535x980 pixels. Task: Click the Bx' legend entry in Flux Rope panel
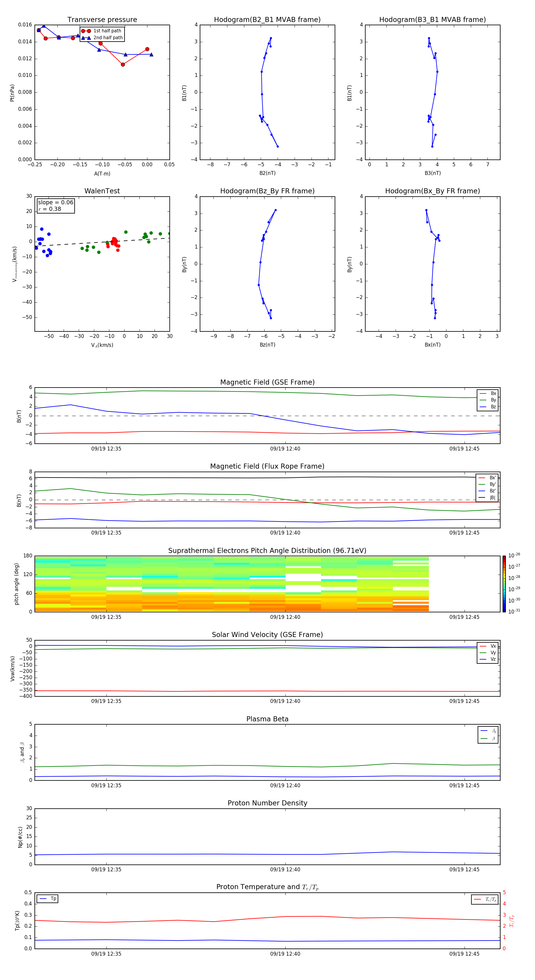pyautogui.click(x=487, y=478)
